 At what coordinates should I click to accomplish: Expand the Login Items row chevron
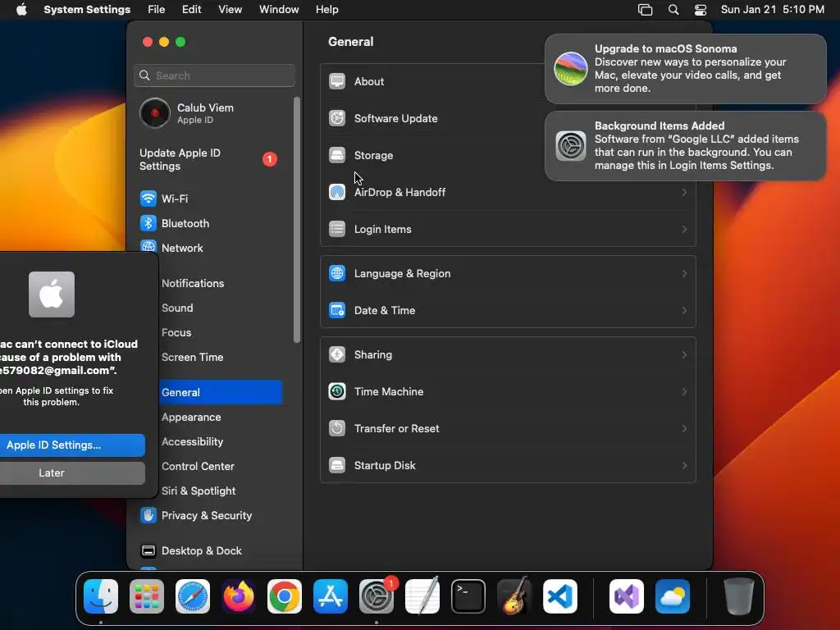[x=684, y=229]
